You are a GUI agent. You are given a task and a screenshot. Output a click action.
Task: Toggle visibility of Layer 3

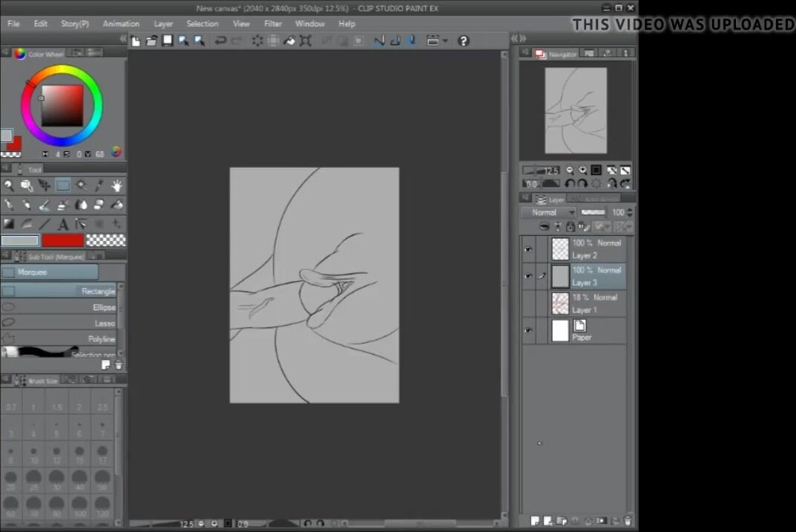pyautogui.click(x=528, y=276)
